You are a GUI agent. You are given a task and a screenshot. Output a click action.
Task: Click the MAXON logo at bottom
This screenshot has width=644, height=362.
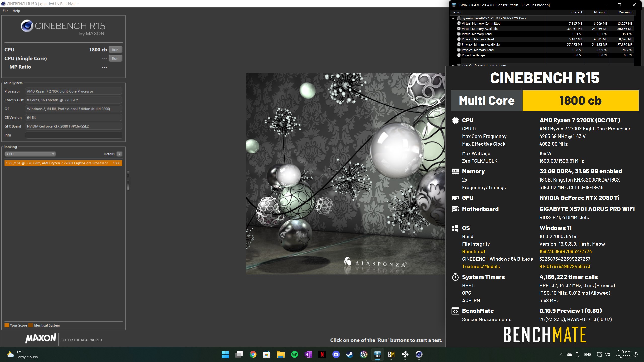41,338
